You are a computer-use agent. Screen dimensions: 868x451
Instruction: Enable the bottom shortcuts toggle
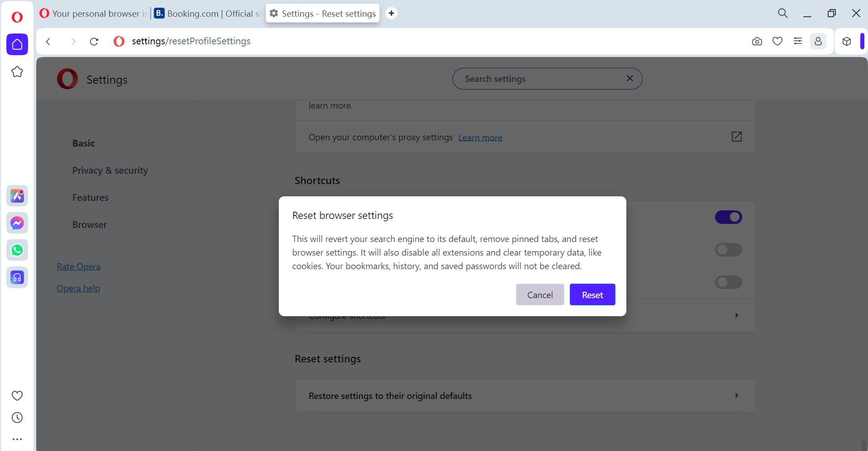click(728, 282)
